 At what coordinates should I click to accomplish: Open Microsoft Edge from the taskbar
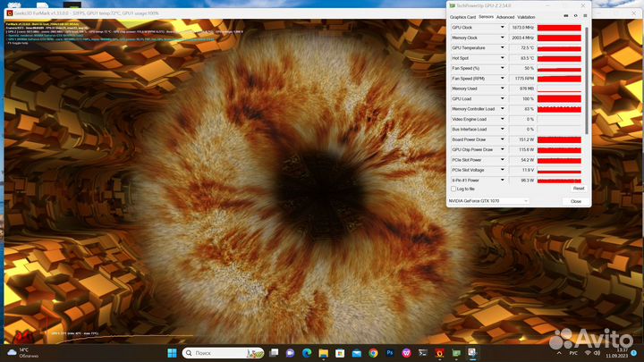tap(307, 353)
